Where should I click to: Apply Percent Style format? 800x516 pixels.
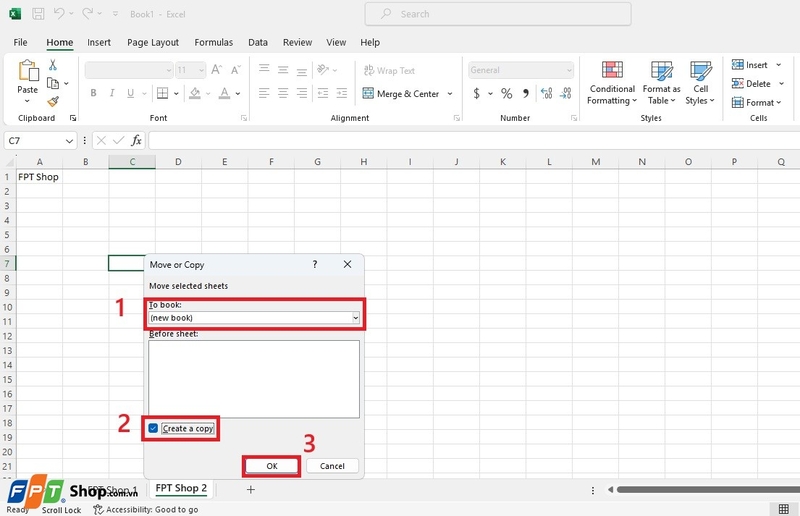click(x=506, y=93)
